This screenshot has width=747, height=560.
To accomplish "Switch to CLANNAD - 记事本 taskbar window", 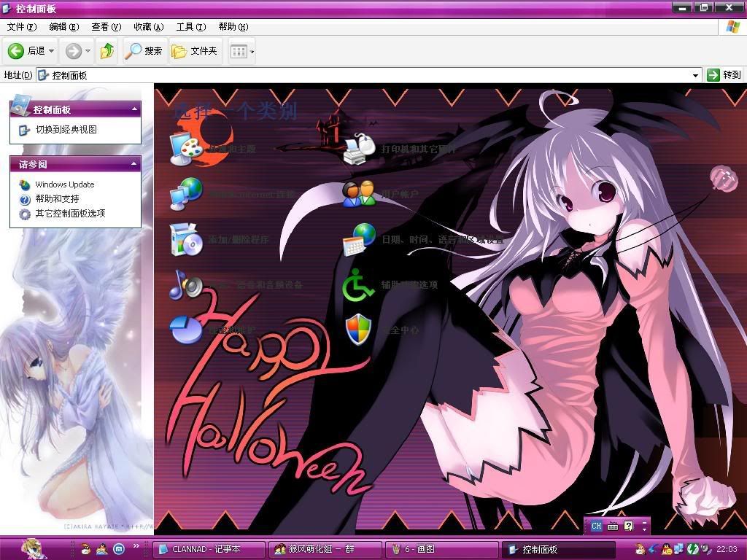I will pos(209,549).
